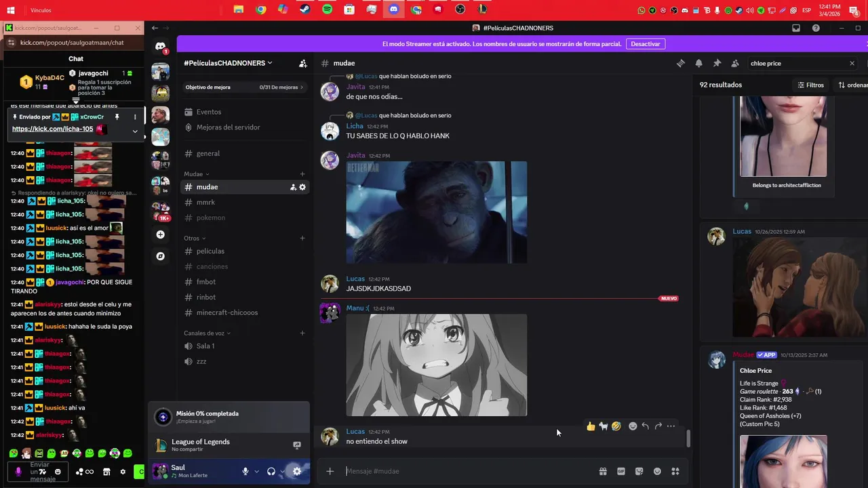React with rolling laughing emoji
Viewport: 868px width, 488px height.
point(616,426)
